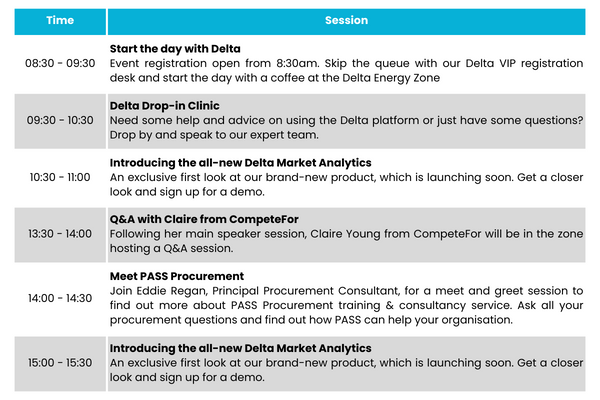This screenshot has height=400, width=600.
Task: Select the 13:30 - 14:00 time cell
Action: coord(60,234)
